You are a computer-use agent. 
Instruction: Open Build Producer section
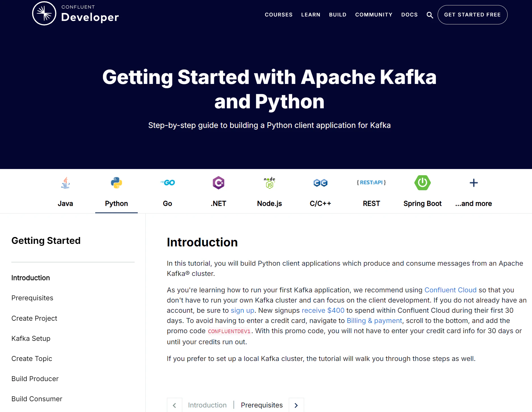pyautogui.click(x=35, y=379)
